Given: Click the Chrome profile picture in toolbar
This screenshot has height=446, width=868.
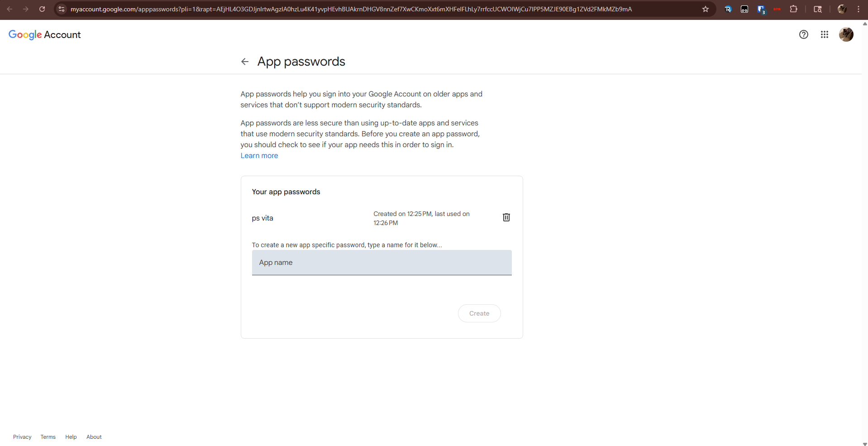Looking at the screenshot, I should point(842,9).
